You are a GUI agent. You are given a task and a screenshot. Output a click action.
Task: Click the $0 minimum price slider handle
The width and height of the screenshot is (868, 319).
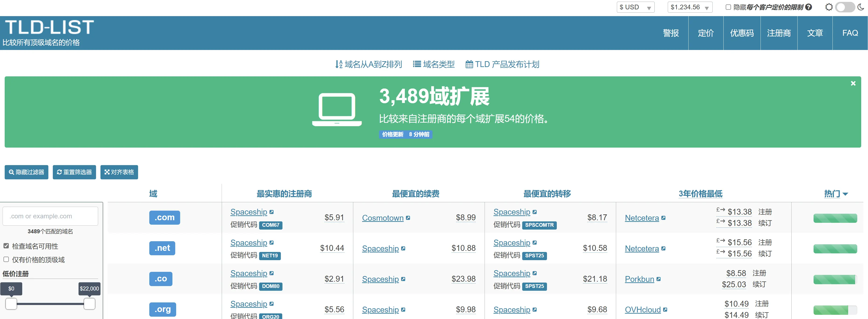coord(11,304)
